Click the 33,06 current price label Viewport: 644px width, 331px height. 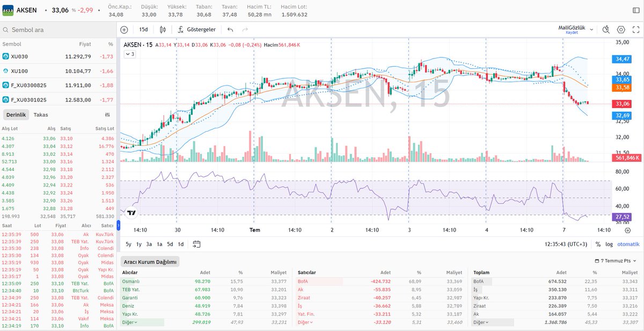point(623,104)
